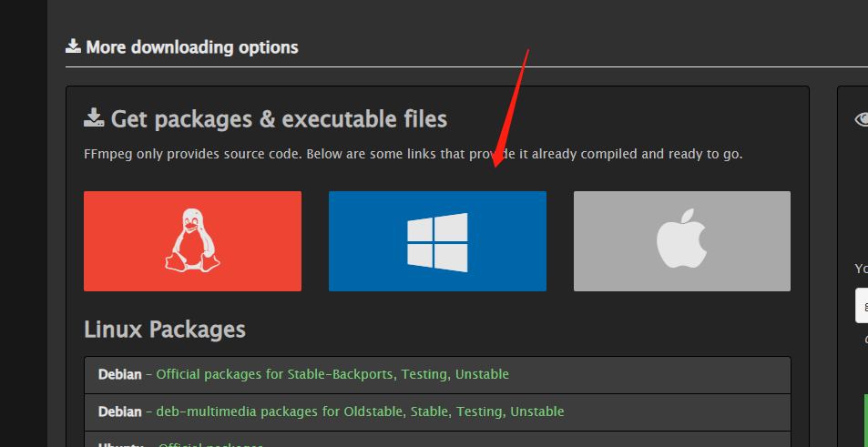This screenshot has width=868, height=447.
Task: Click the More downloading options heading text
Action: point(191,46)
